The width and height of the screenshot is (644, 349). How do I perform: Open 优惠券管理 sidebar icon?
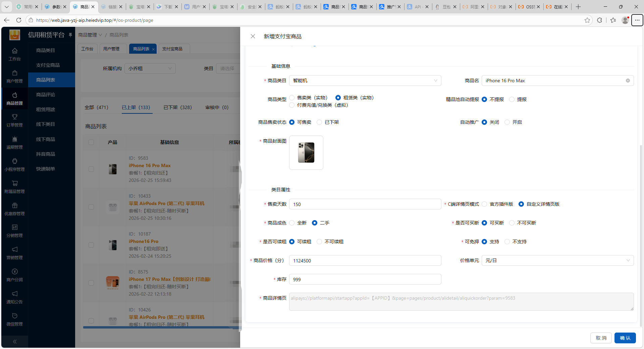[14, 209]
